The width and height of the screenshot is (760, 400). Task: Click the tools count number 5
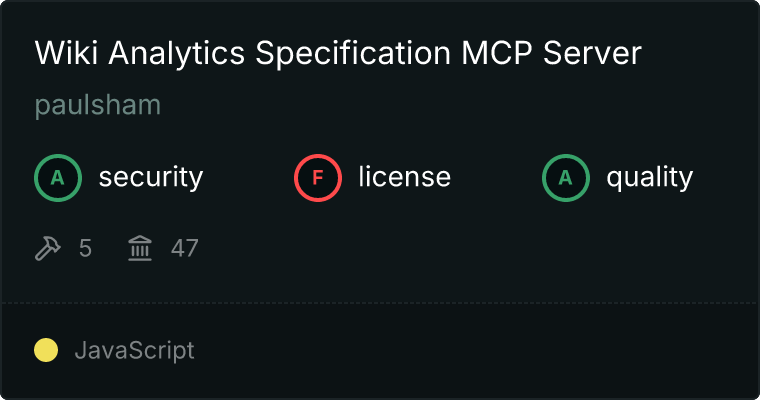tap(86, 248)
